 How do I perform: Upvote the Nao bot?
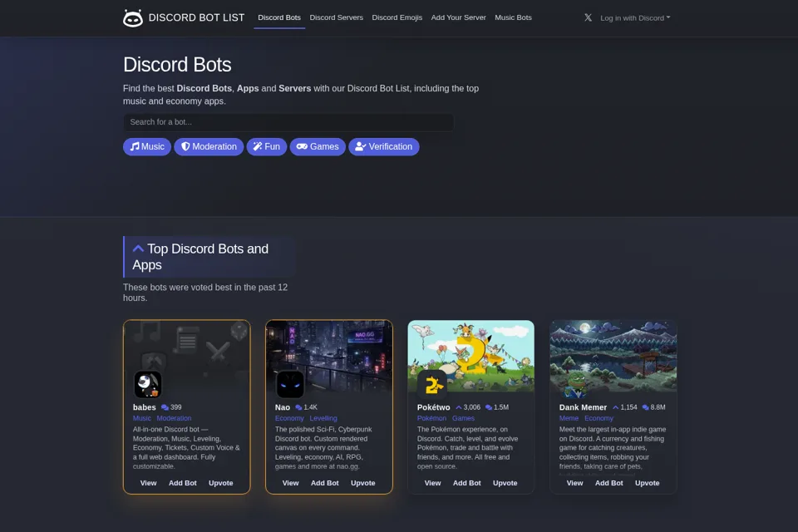pos(363,483)
